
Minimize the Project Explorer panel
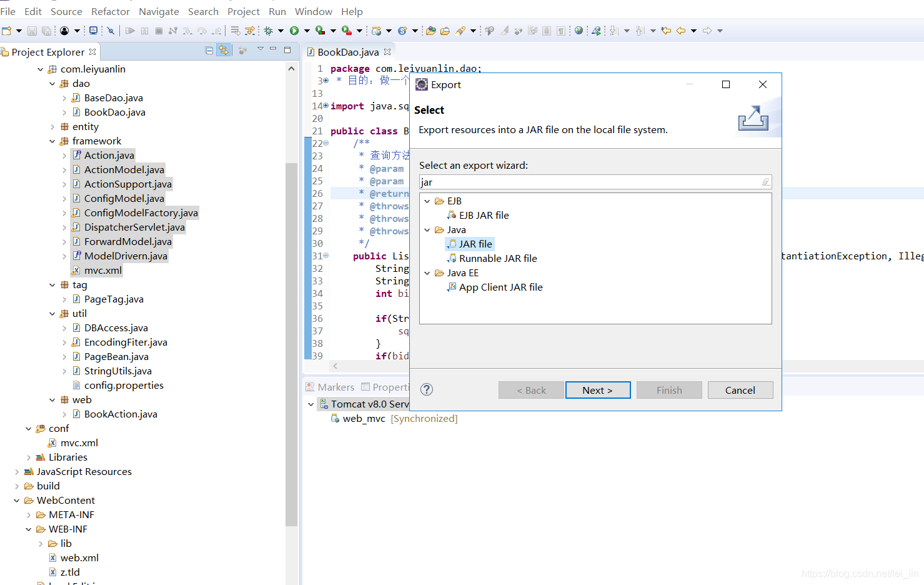[x=273, y=49]
